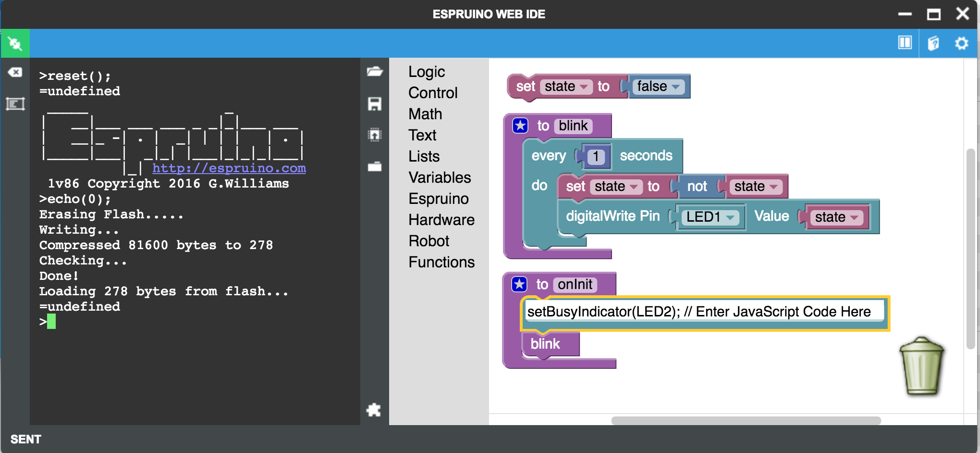Open the LED1 pin dropdown

(x=710, y=217)
